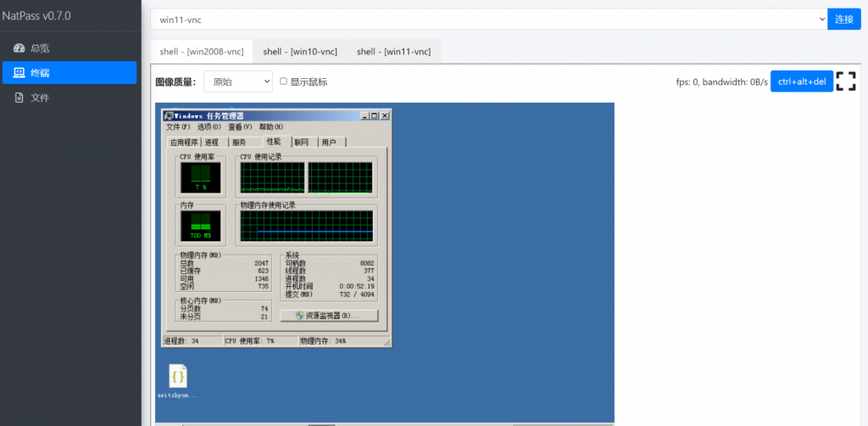Expand the win11-vnc connection dropdown
Screen dimensions: 868x426
(489, 20)
